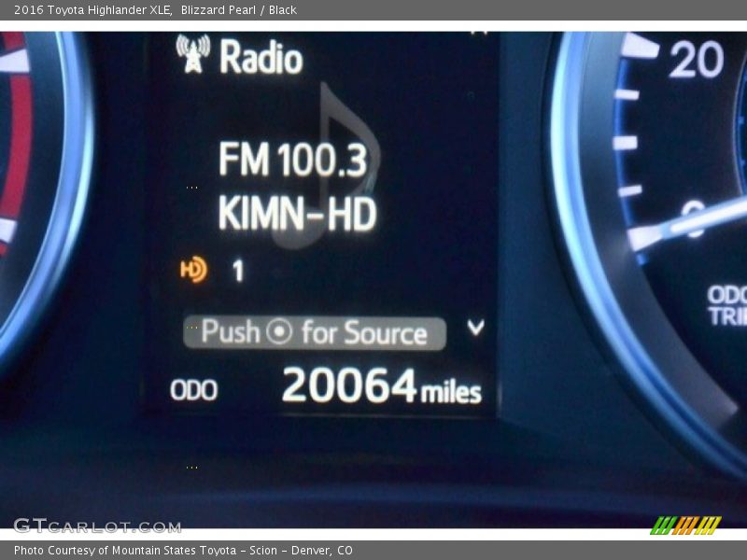Click the 2016 Toyota Highlander XLE caption
This screenshot has height=560, width=747.
pos(92,10)
